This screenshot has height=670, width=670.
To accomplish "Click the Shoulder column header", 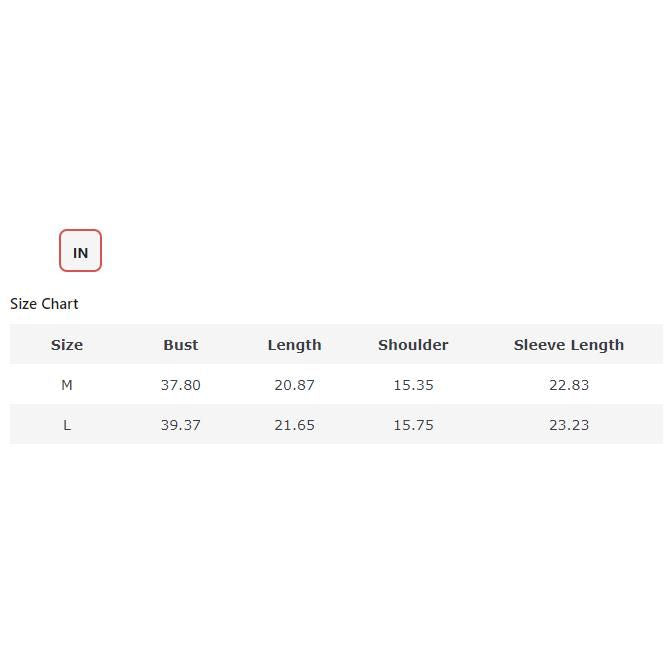I will (x=413, y=345).
